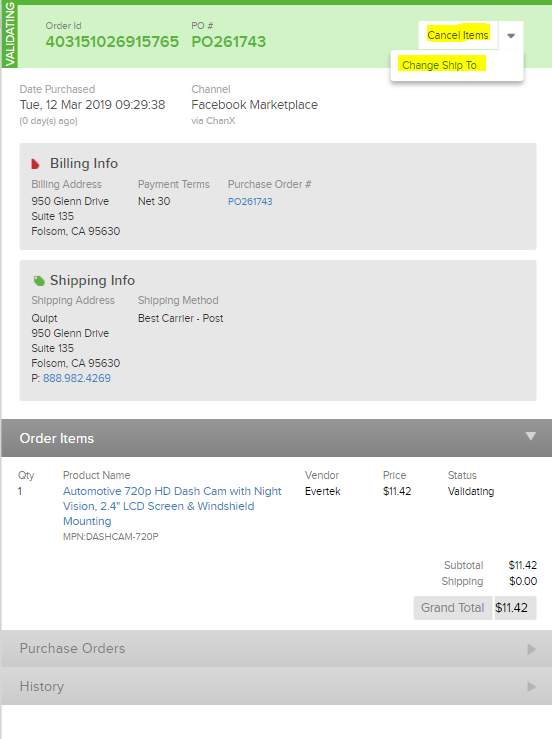
Task: Collapse the Order Items section arrow
Action: [x=531, y=436]
